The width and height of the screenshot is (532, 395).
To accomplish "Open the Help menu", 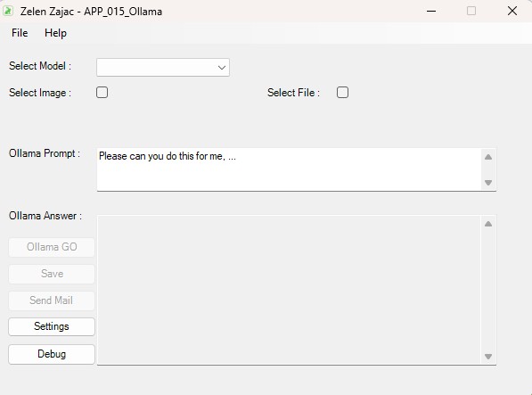I will [x=55, y=33].
